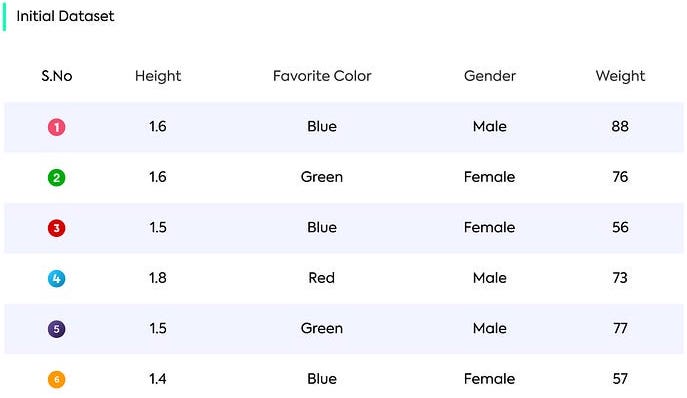Viewport: 687px width, 398px height.
Task: Click weight value 88 in row 1
Action: point(620,127)
